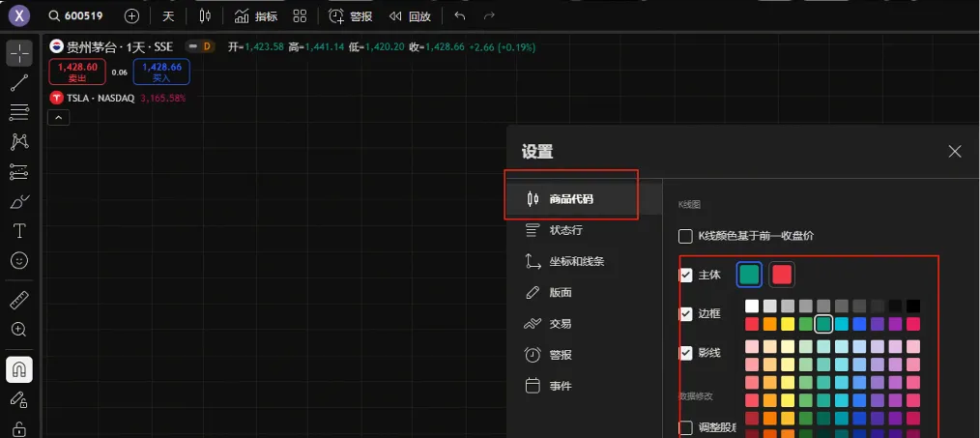Open the emoji sticker tool
Image resolution: width=980 pixels, height=438 pixels.
point(19,260)
